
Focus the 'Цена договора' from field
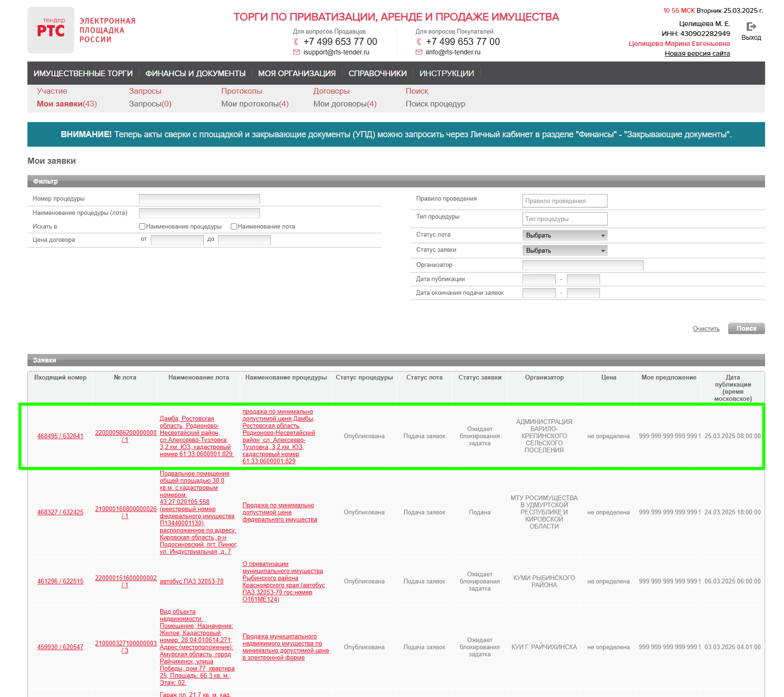[177, 240]
